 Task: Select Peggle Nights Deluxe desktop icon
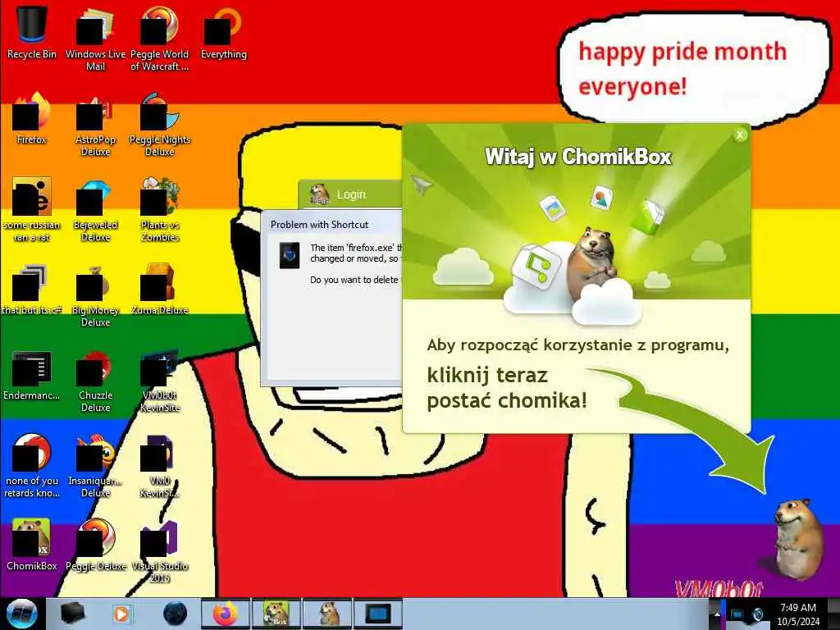[x=159, y=125]
